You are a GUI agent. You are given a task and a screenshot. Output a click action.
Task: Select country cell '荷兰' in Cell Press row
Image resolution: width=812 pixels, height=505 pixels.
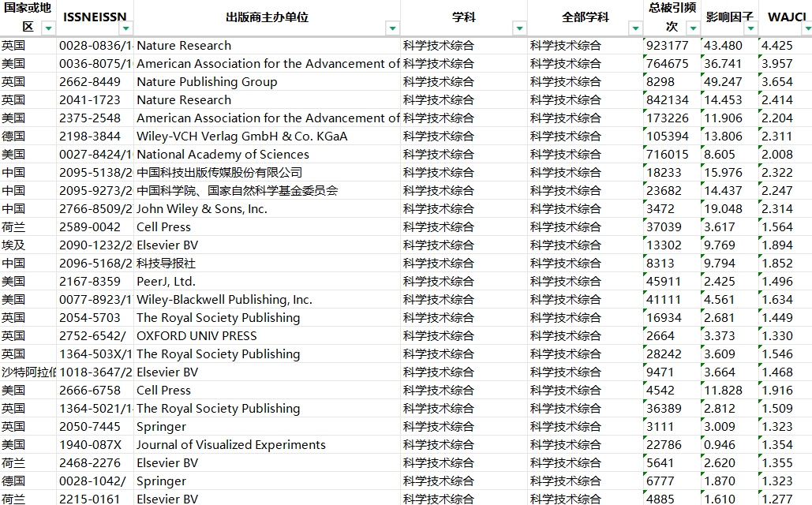click(28, 227)
